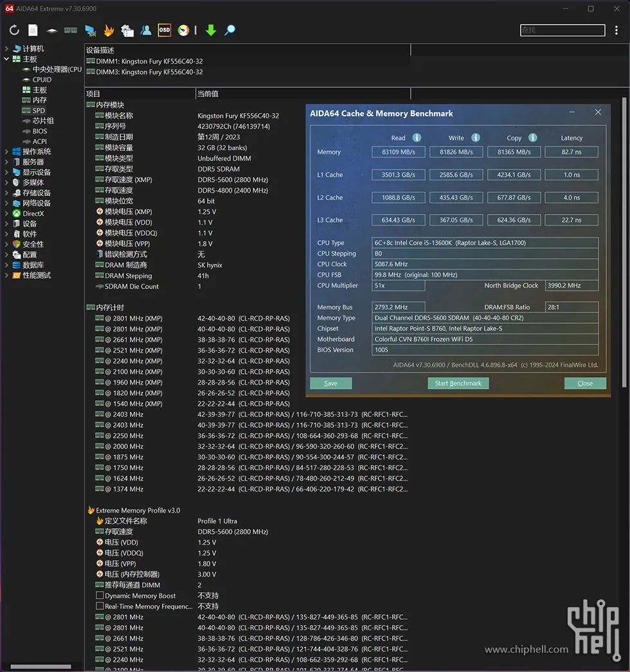Viewport: 630px width, 672px height.
Task: Click the SK hynix DRAM manufacturer value
Action: pos(210,265)
